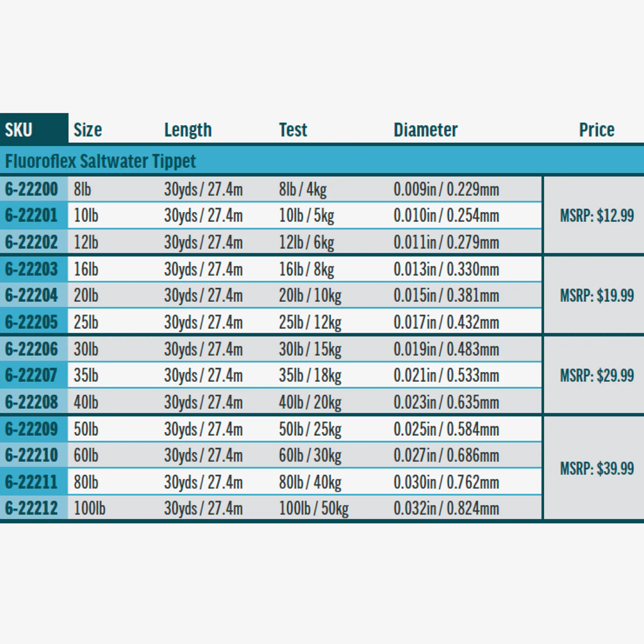Image resolution: width=644 pixels, height=644 pixels.
Task: Click the 60lb size cell
Action: tap(86, 455)
